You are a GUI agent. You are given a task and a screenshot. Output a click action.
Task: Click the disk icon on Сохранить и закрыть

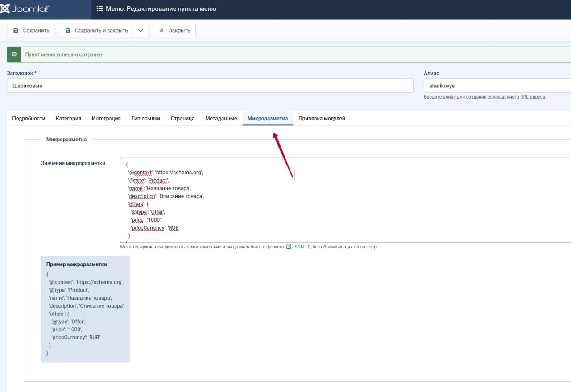point(67,30)
